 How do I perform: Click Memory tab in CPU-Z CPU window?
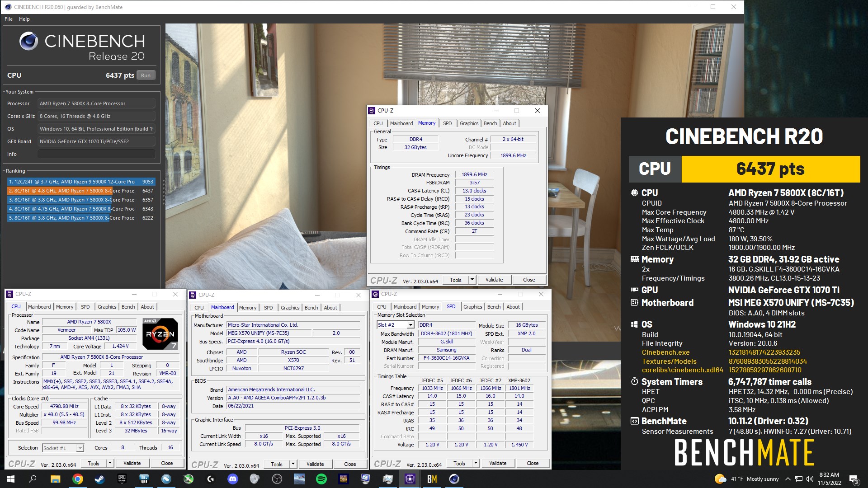click(x=65, y=307)
